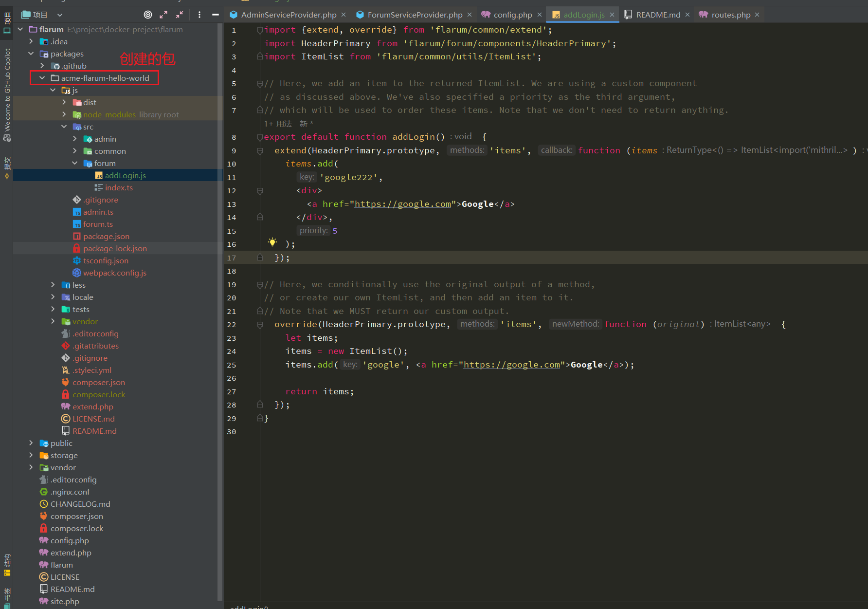Click the https://google.com link on line 13

(x=402, y=204)
